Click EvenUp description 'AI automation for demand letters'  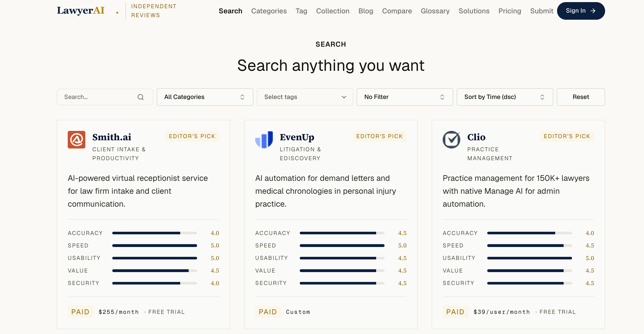tap(326, 191)
